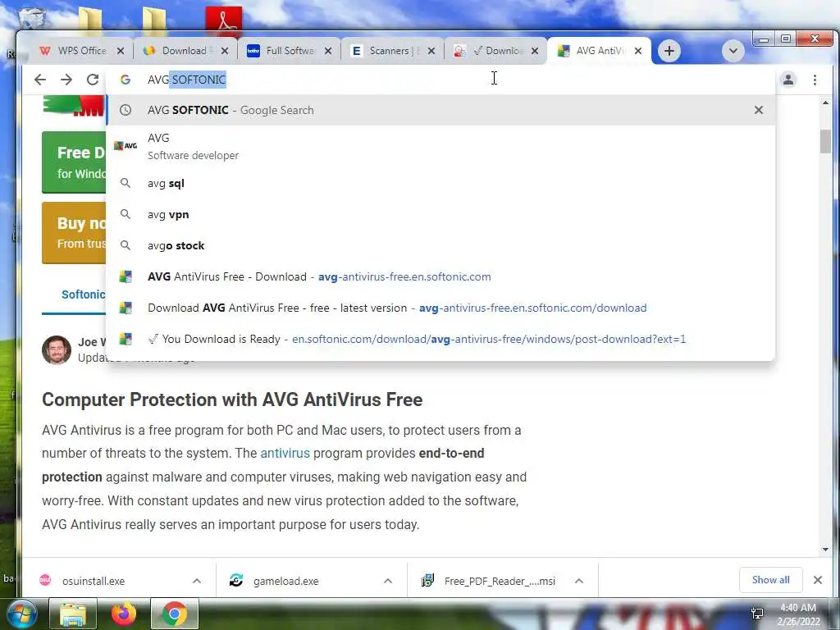Click the author Joe profile photo
Screen dimensions: 840x630
[57, 350]
